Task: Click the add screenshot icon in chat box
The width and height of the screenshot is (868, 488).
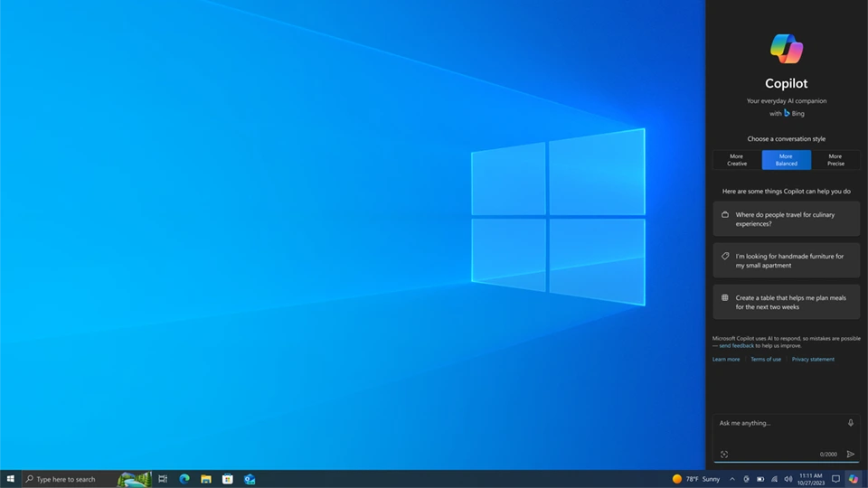Action: point(724,455)
